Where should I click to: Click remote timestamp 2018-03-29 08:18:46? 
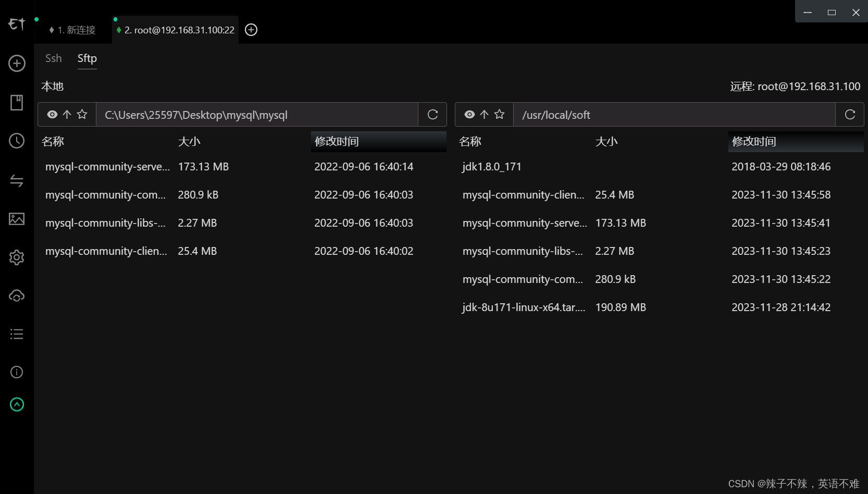(781, 167)
